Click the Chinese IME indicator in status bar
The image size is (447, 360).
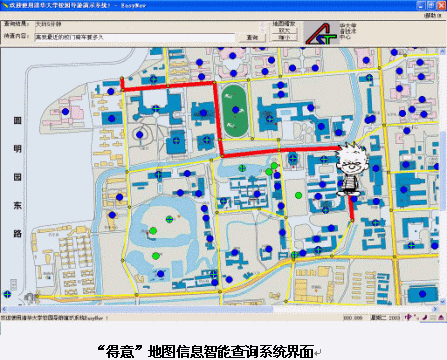click(x=408, y=317)
